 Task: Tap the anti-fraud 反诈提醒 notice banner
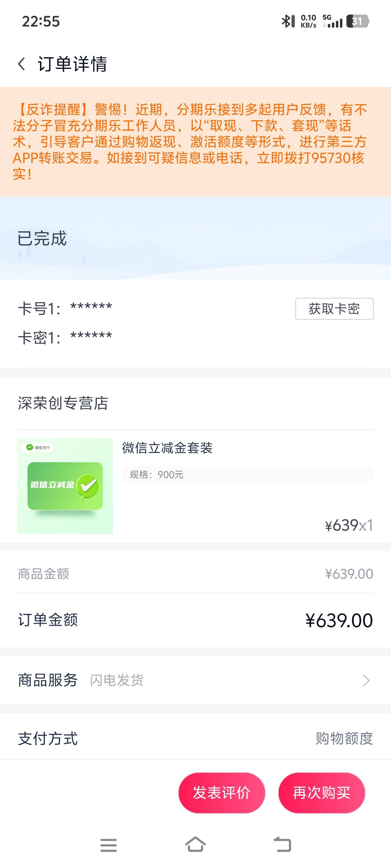pos(195,142)
